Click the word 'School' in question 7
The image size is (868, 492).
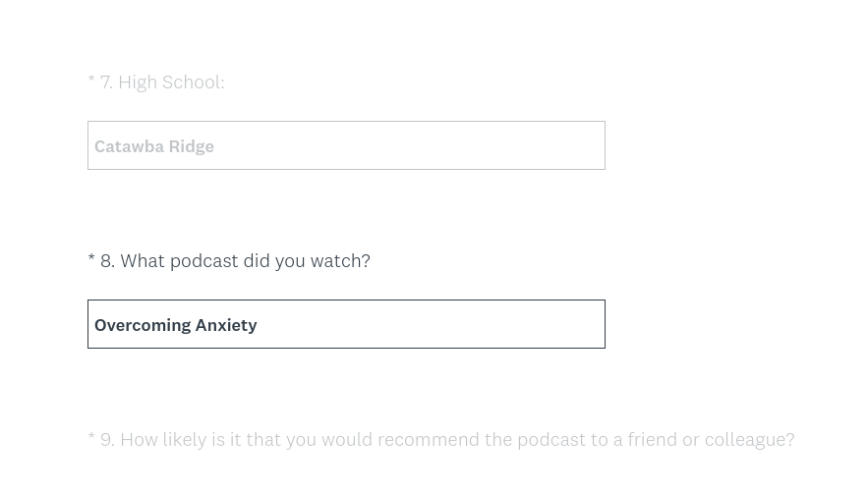coord(192,82)
